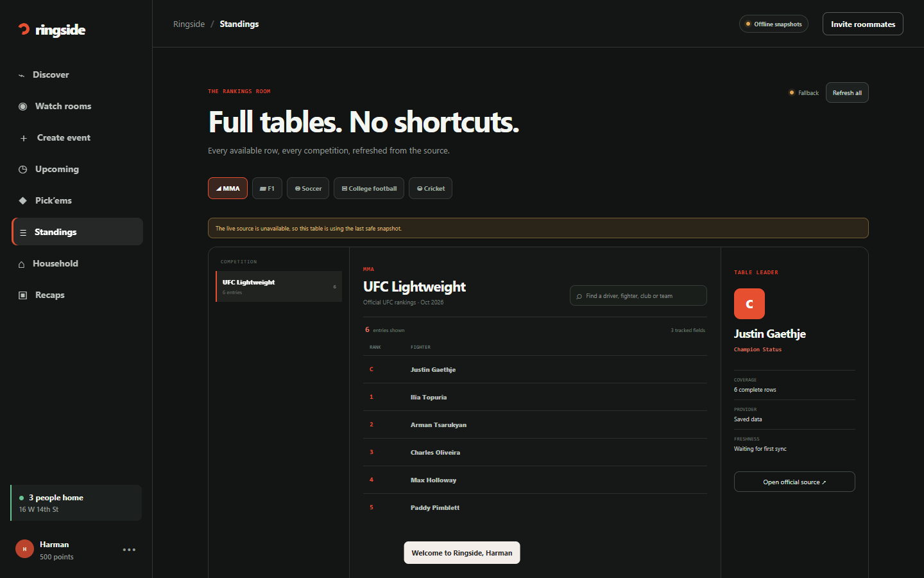The width and height of the screenshot is (924, 578).
Task: Open the official source link
Action: (x=794, y=482)
